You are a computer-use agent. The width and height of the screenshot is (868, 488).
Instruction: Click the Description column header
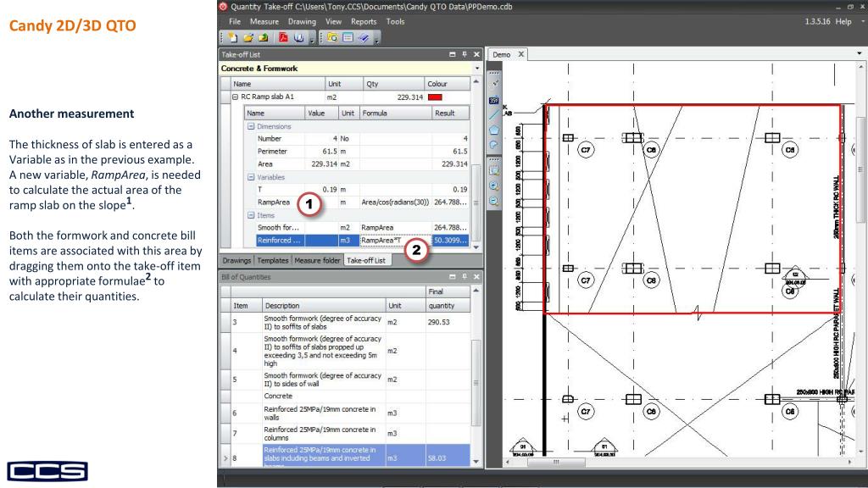[x=324, y=305]
